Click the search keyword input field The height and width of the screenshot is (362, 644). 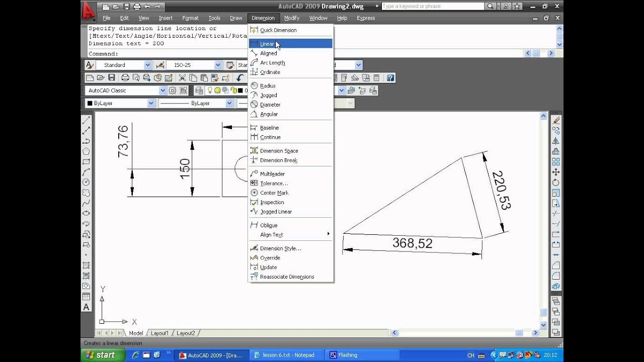[x=433, y=7]
